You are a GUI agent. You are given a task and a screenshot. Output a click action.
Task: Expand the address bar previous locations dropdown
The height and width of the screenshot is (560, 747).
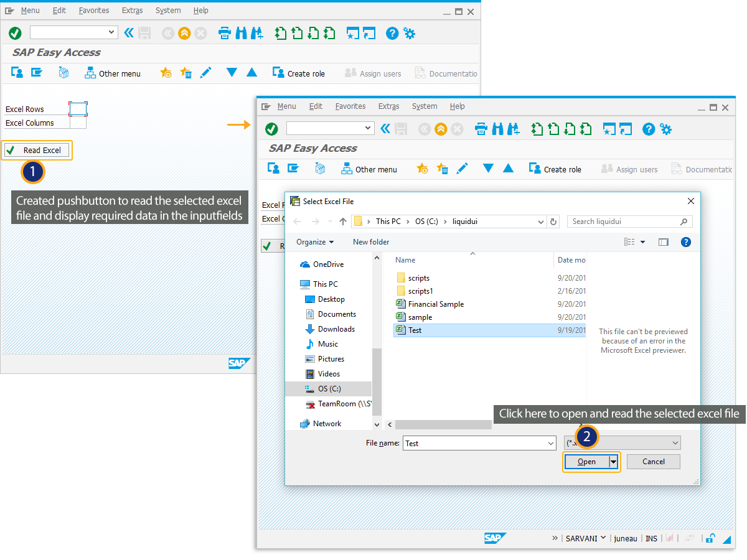[541, 222]
